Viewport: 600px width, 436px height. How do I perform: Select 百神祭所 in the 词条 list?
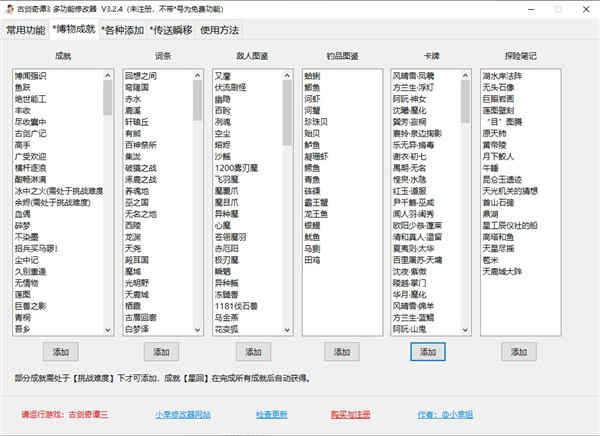(141, 145)
